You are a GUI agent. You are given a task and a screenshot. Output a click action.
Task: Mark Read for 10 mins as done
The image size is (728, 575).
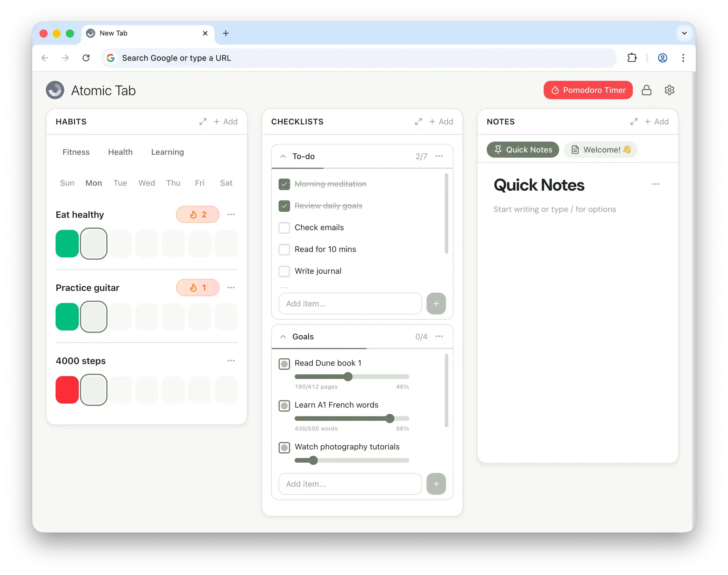coord(284,249)
